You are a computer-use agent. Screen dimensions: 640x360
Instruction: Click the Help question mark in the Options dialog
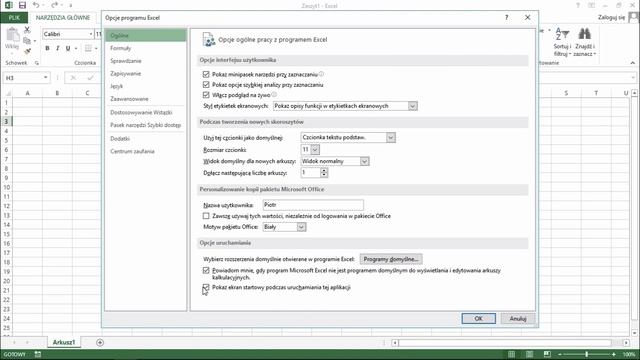507,18
